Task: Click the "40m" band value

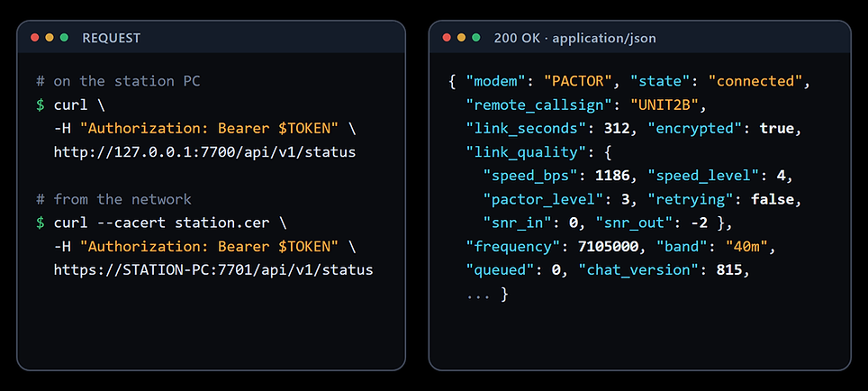Action: click(x=746, y=247)
